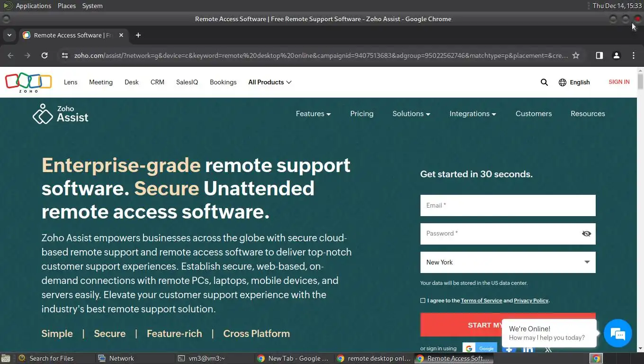Image resolution: width=644 pixels, height=364 pixels.
Task: Open a new tab with the plus icon
Action: (138, 35)
